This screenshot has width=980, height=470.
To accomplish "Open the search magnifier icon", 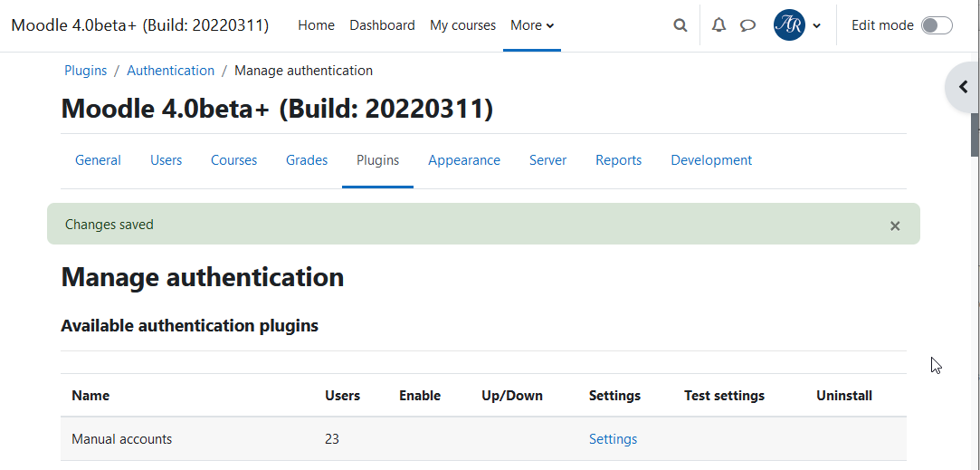I will coord(680,25).
